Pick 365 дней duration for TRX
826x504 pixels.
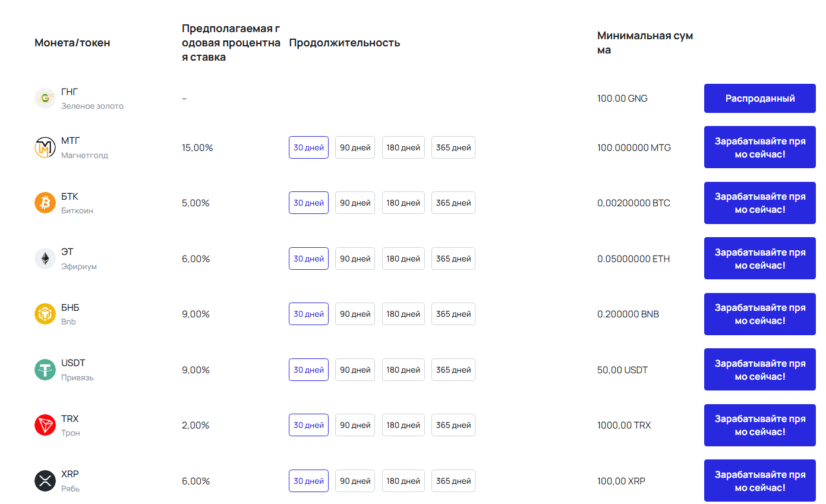(x=453, y=425)
